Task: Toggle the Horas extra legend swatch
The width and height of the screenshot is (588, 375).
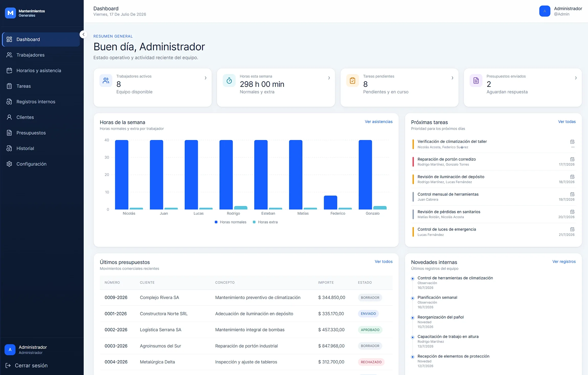Action: 254,222
